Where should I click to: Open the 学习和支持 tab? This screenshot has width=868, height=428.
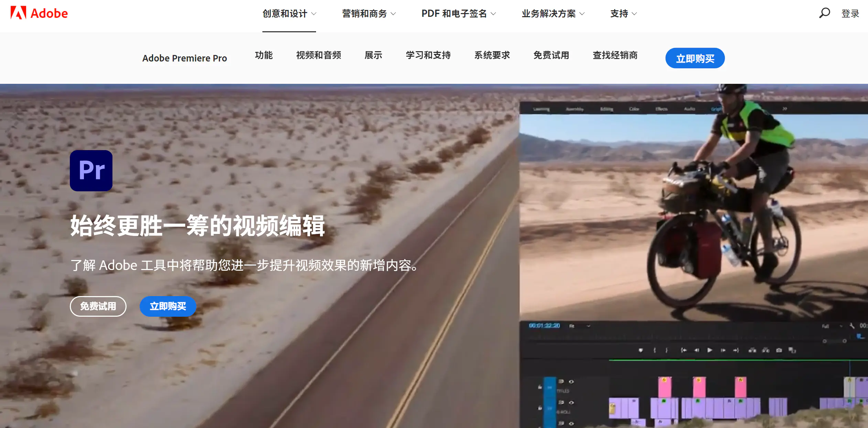click(x=428, y=55)
